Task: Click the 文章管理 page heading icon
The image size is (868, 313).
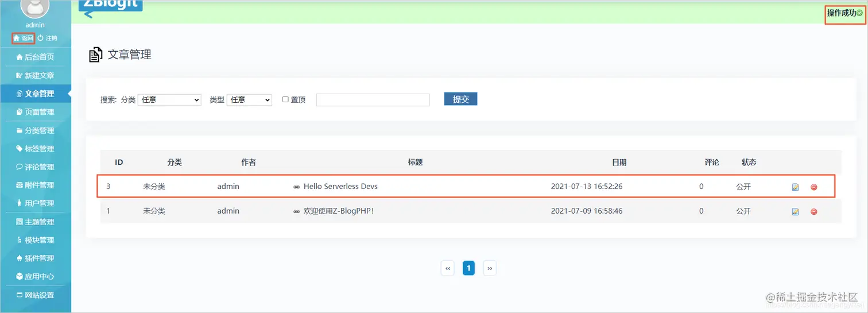Action: (x=95, y=55)
